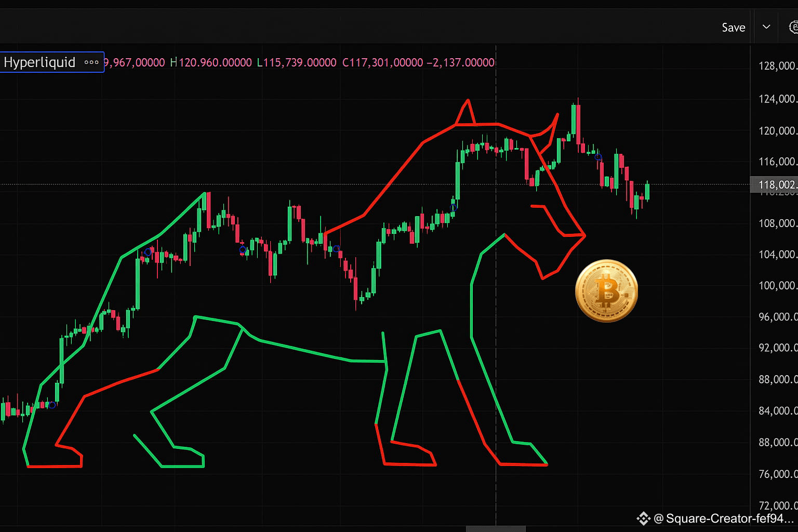
Task: Click the high value H120.960 in the legend
Action: (211, 63)
